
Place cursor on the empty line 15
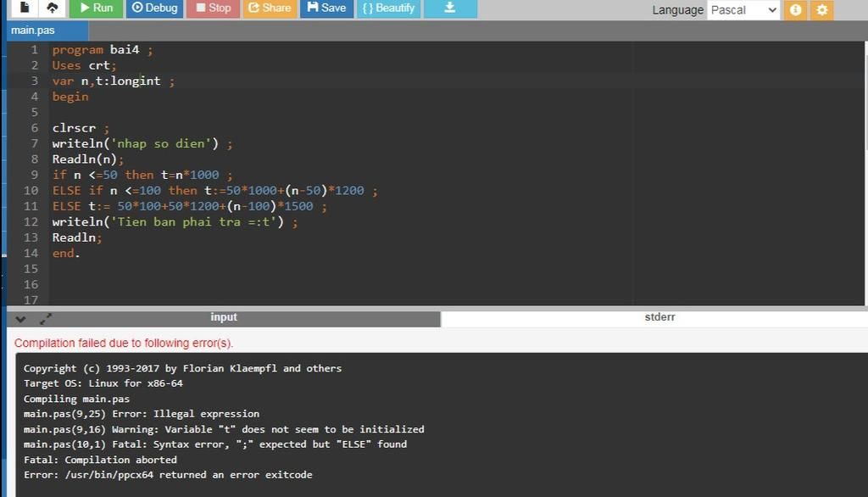click(x=254, y=269)
